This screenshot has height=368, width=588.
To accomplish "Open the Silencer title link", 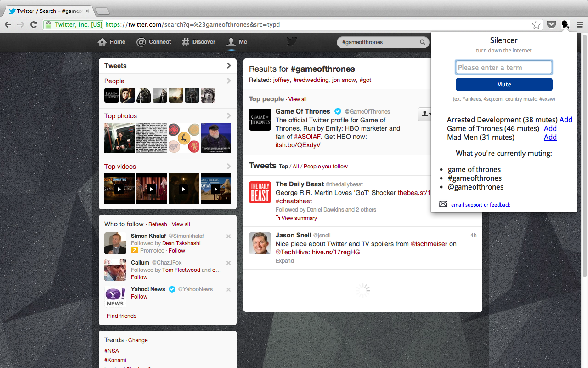I will 504,40.
